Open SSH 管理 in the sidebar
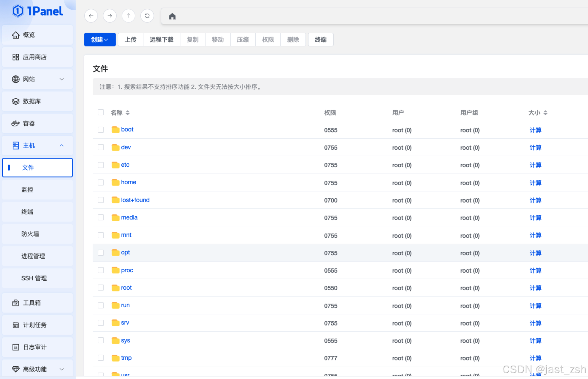The width and height of the screenshot is (588, 379). tap(37, 278)
